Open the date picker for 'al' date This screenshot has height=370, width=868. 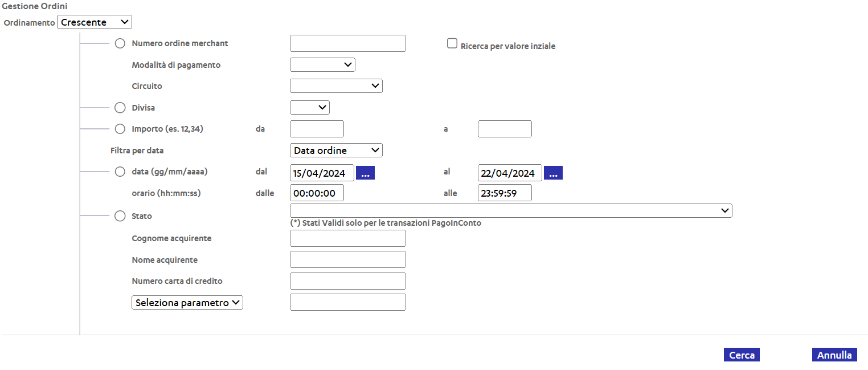(553, 173)
